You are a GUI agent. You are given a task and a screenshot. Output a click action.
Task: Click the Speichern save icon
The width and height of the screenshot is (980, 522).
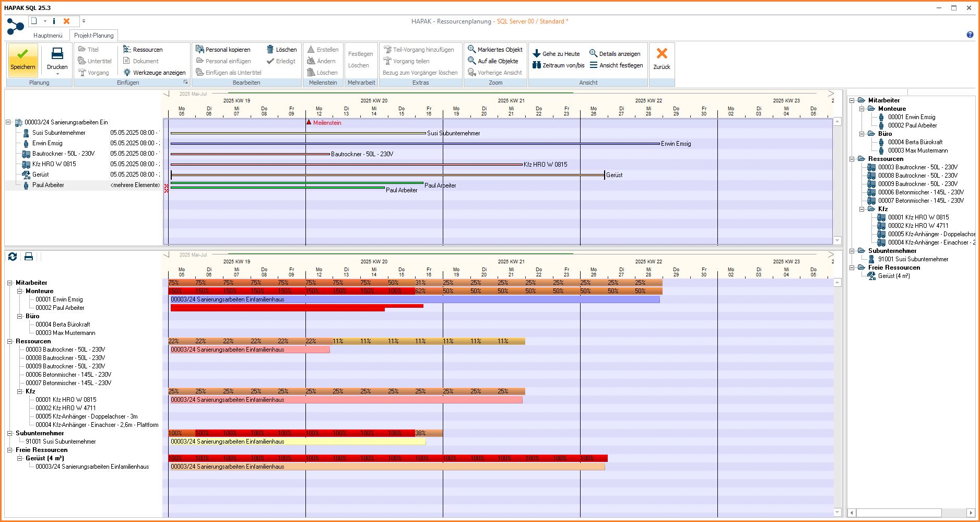coord(23,54)
